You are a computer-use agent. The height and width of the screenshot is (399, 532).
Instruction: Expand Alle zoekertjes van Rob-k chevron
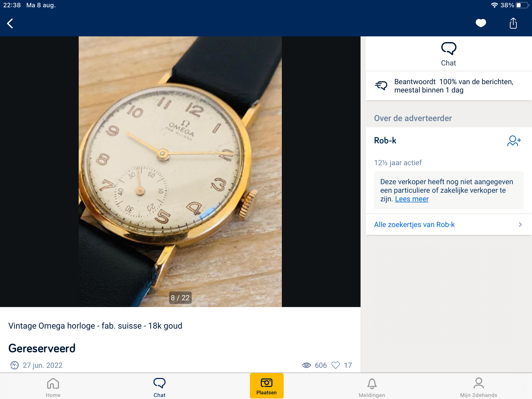(520, 225)
